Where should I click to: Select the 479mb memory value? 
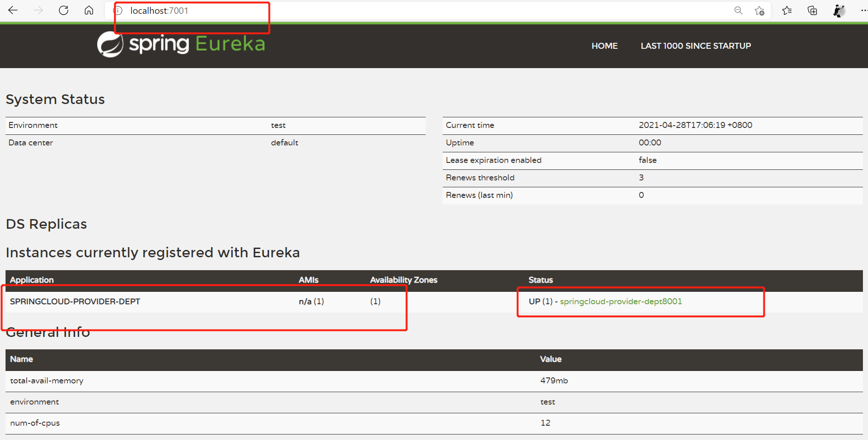click(554, 381)
